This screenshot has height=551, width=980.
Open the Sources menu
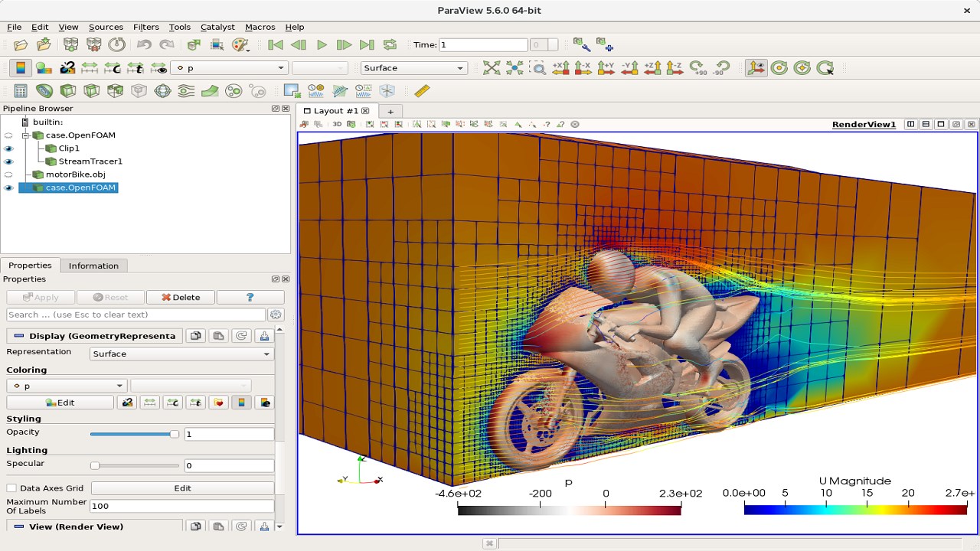tap(106, 27)
